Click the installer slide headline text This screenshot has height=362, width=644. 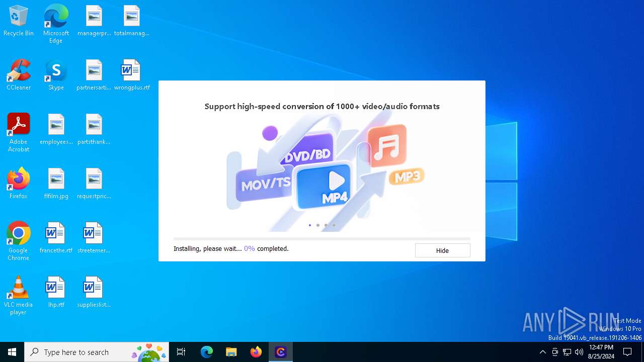(x=322, y=106)
